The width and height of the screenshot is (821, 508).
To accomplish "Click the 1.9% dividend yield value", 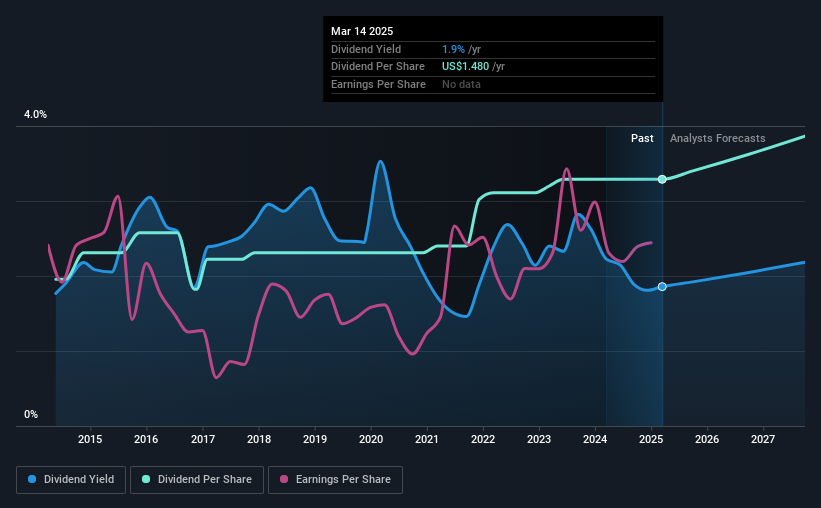I will (453, 49).
